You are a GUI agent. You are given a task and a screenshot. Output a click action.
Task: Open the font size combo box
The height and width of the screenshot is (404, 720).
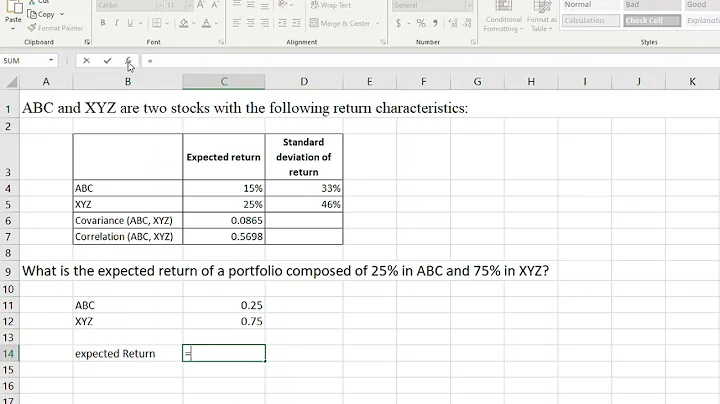click(x=179, y=5)
